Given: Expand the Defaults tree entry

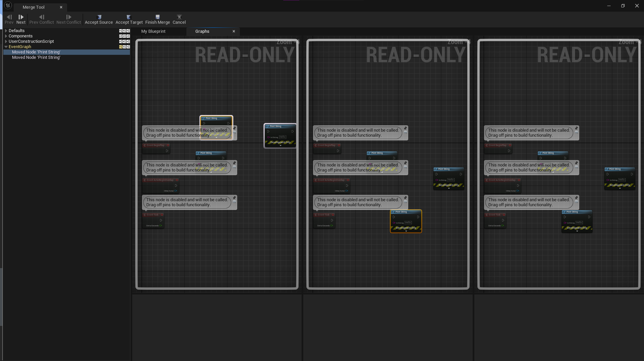Looking at the screenshot, I should (6, 31).
